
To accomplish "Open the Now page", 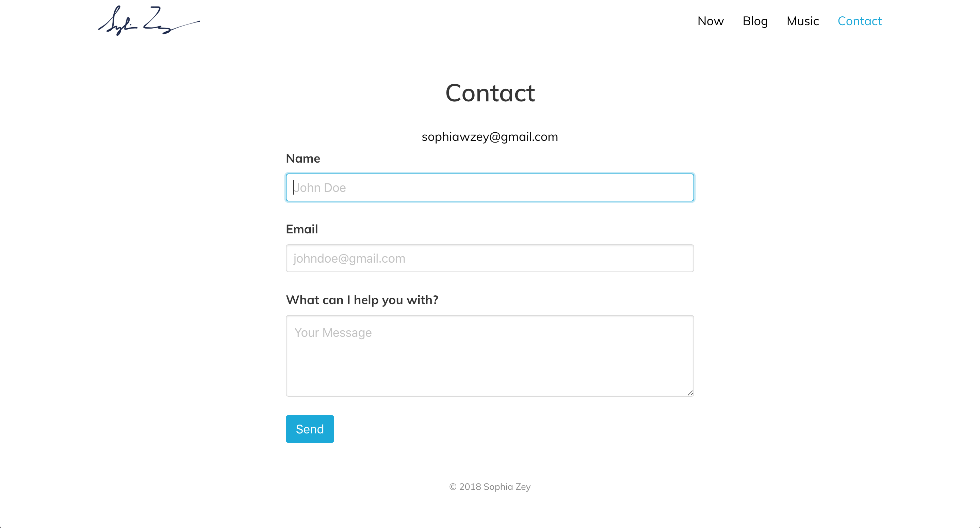I will 710,21.
